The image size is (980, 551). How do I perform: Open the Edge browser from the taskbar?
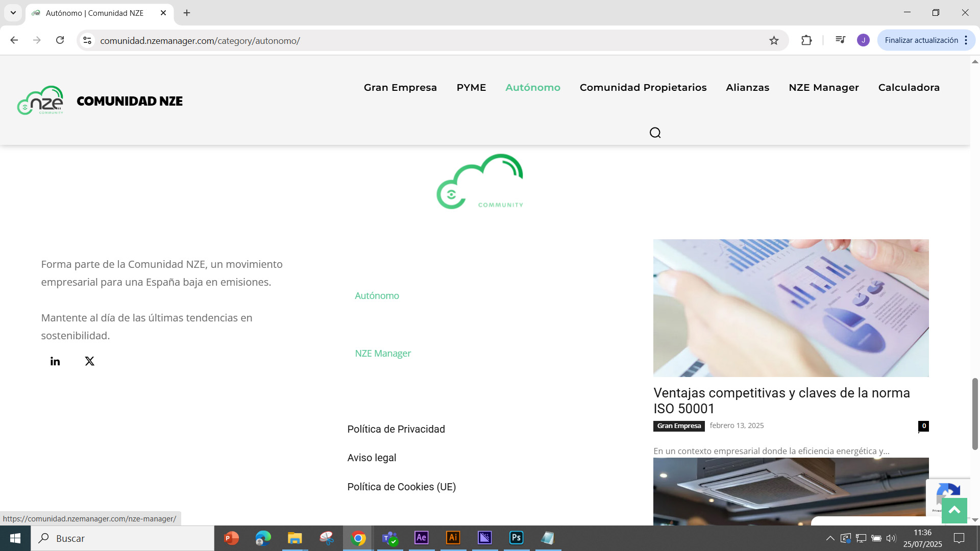click(x=263, y=538)
